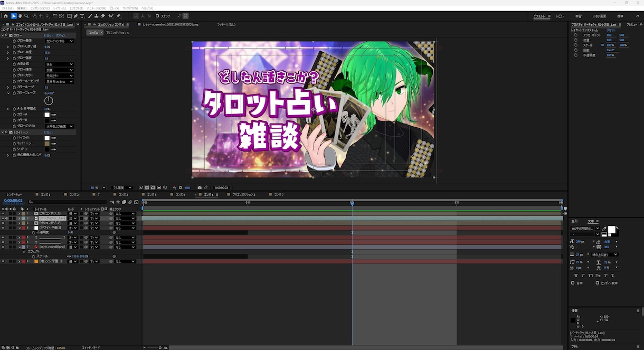This screenshot has width=644, height=350.
Task: Select the Puppet Pin tool
Action: (x=119, y=16)
